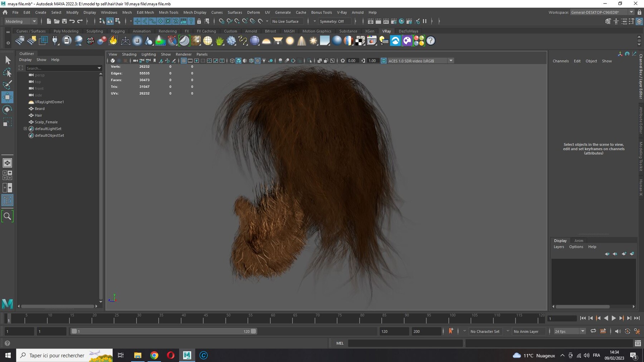Click the Play forwards button
The width and height of the screenshot is (644, 362).
pyautogui.click(x=614, y=318)
